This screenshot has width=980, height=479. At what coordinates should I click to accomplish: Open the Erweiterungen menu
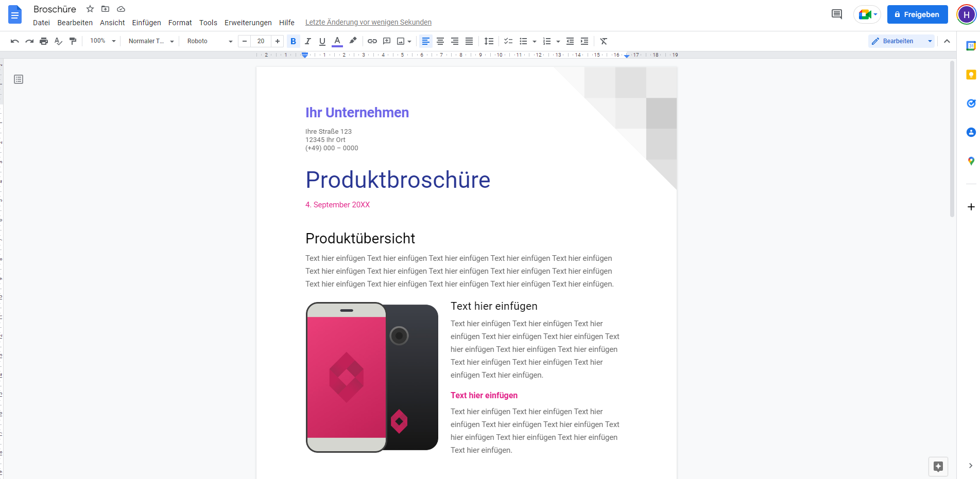click(248, 23)
